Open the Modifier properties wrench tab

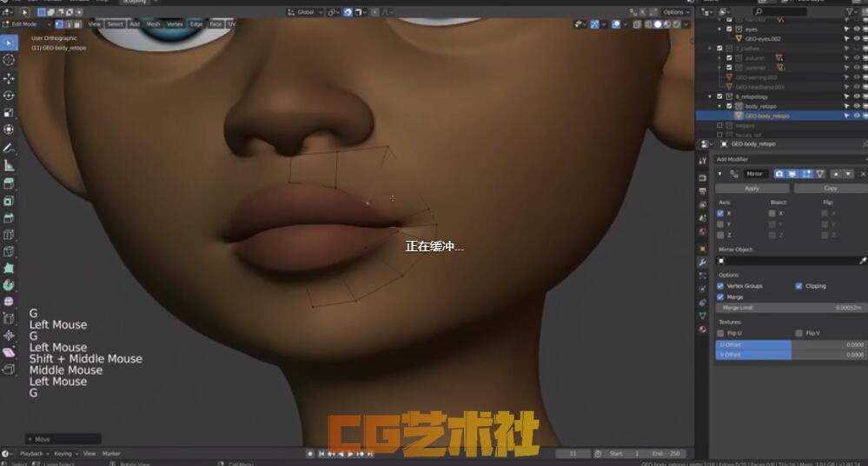click(x=703, y=262)
